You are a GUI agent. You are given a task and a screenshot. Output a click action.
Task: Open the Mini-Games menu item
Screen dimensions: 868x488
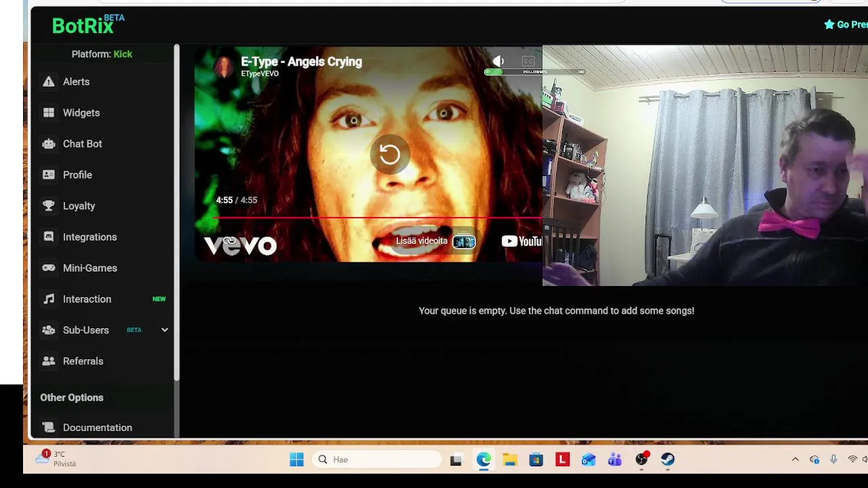(90, 268)
